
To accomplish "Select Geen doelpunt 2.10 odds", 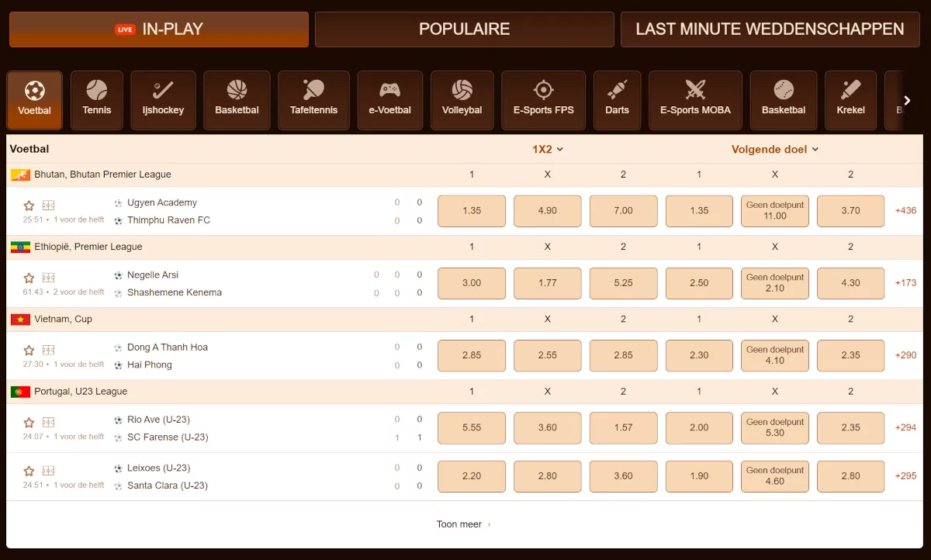I will coord(775,283).
